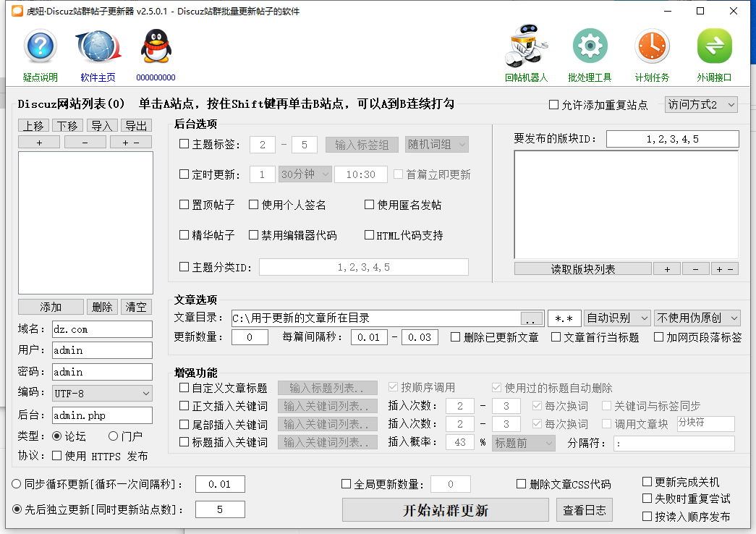Viewport: 756px width, 534px height.
Task: Browse article directory with the .. button
Action: (531, 319)
